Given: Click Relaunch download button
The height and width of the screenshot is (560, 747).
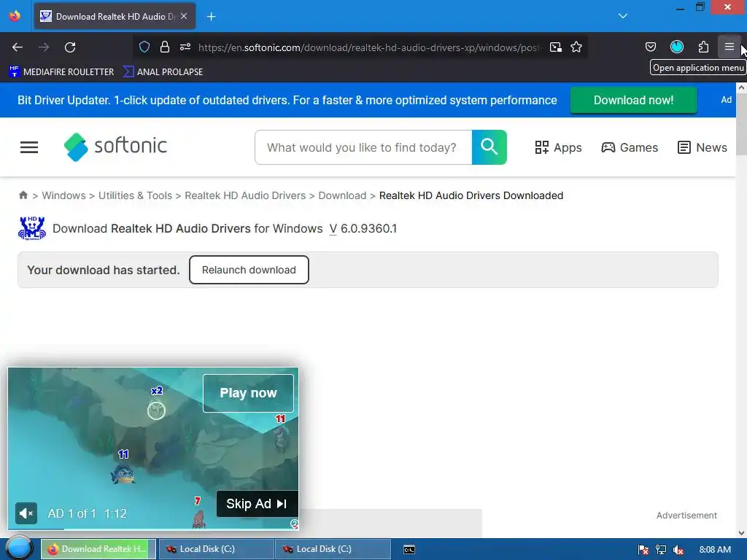Looking at the screenshot, I should point(249,270).
